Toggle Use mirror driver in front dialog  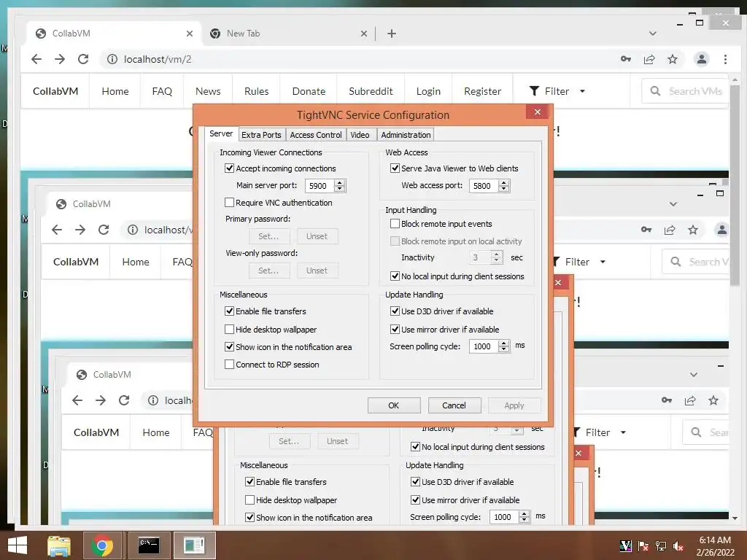click(x=395, y=329)
